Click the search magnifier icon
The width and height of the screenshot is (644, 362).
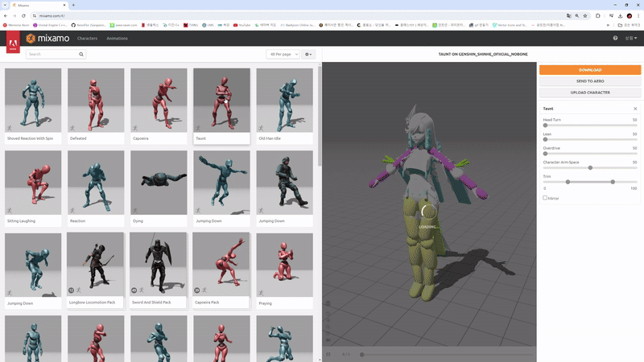[x=81, y=54]
